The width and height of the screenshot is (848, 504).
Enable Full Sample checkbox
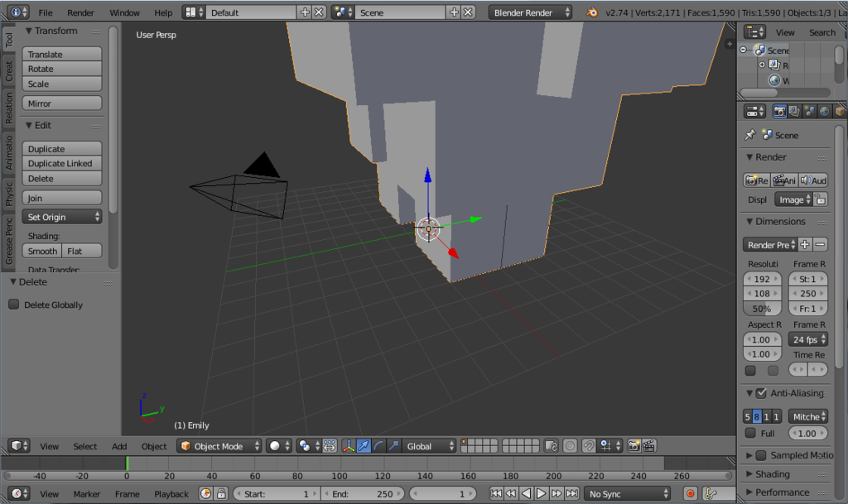[750, 433]
